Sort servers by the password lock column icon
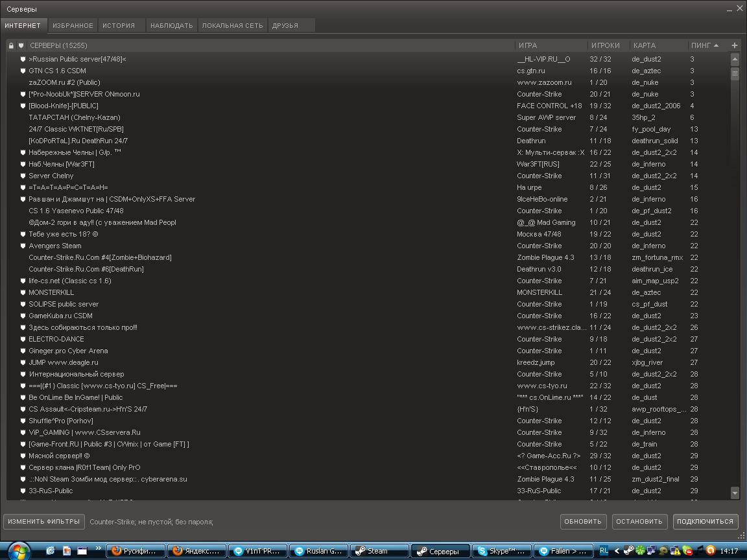Screen dimensions: 747x560 pos(11,45)
